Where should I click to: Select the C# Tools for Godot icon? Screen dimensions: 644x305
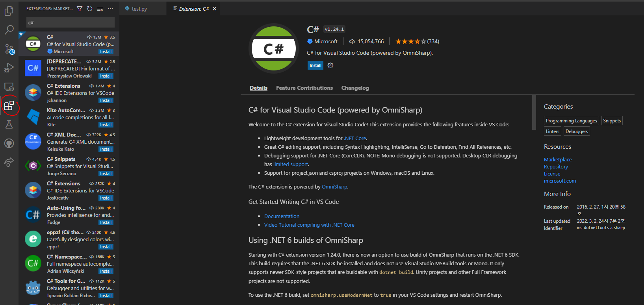(x=33, y=288)
